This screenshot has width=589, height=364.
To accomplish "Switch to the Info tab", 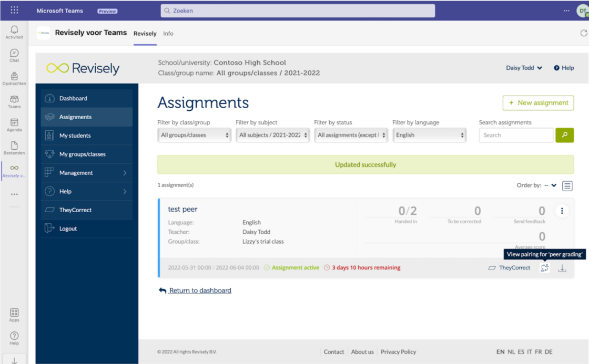I will click(168, 33).
